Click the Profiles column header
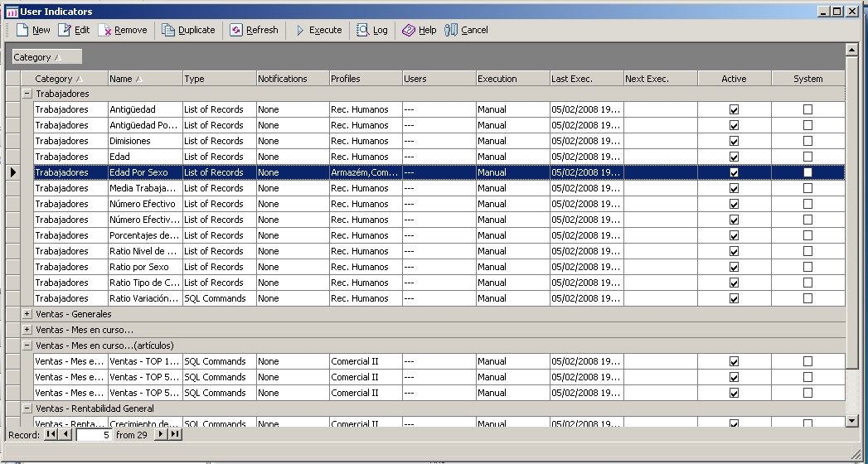Screen dimensions: 868x464 coord(366,79)
